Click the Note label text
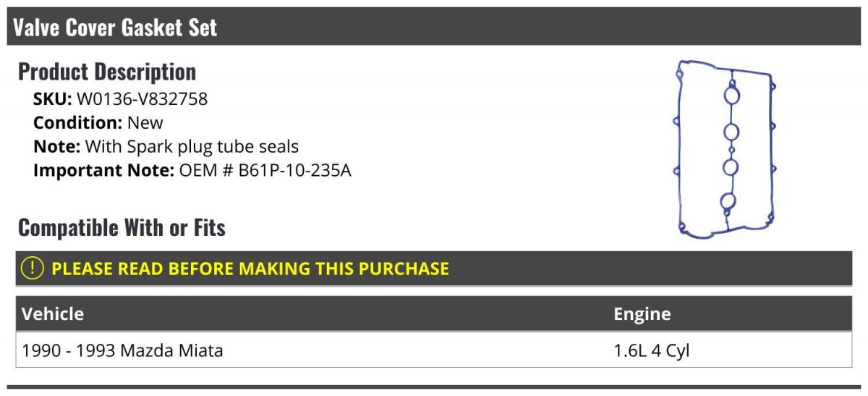 (57, 147)
